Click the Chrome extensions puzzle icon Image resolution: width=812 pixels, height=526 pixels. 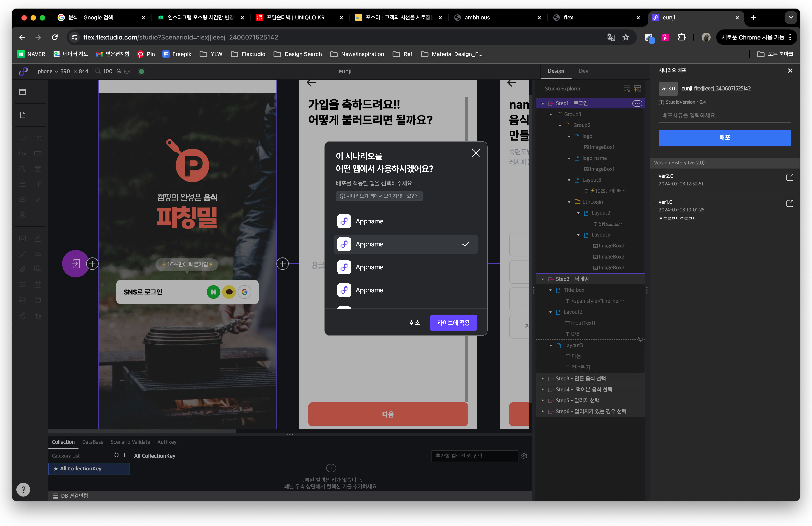682,37
